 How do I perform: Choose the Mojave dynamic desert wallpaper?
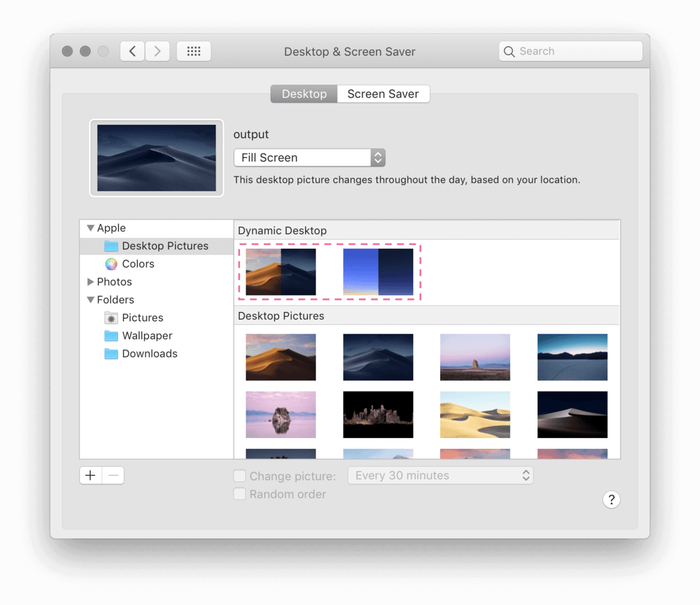281,272
